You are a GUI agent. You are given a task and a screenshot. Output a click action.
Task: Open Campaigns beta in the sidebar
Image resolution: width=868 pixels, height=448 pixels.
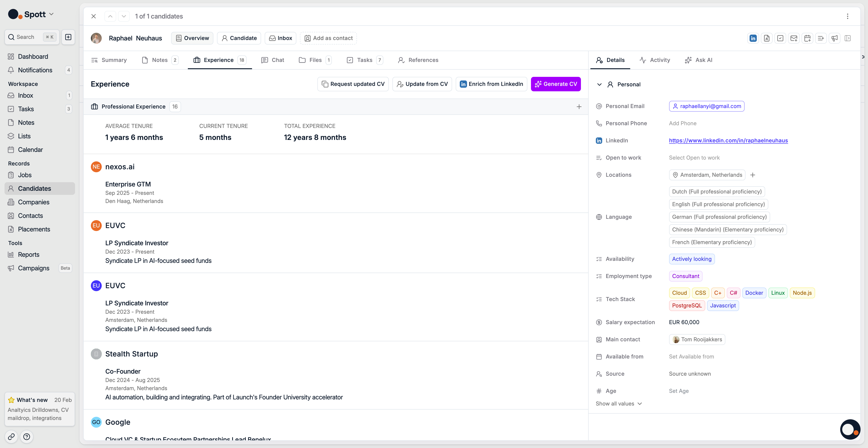[x=40, y=268]
